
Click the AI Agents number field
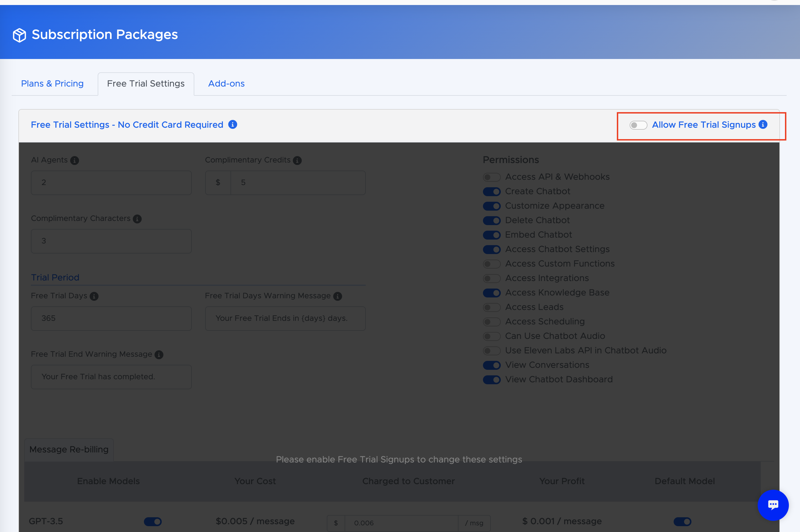[x=111, y=183]
